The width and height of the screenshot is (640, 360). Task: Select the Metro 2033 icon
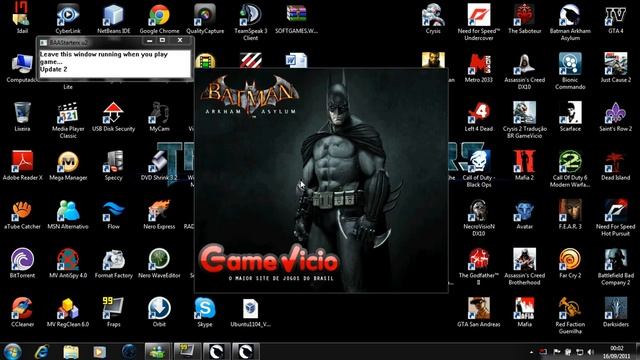click(479, 65)
